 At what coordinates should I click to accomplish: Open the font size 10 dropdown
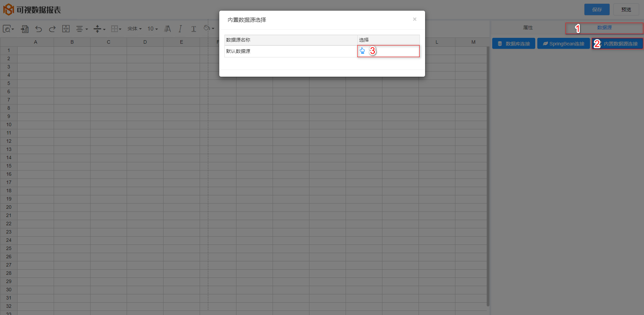pyautogui.click(x=152, y=29)
